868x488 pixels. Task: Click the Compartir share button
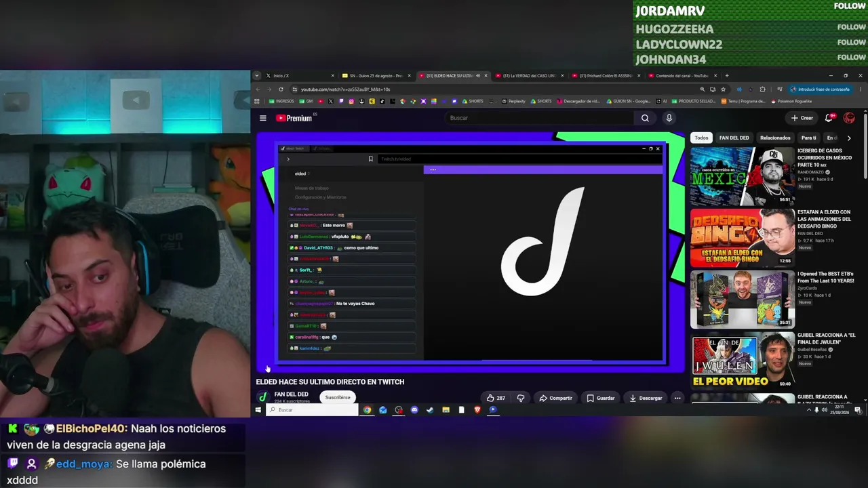[x=555, y=398]
